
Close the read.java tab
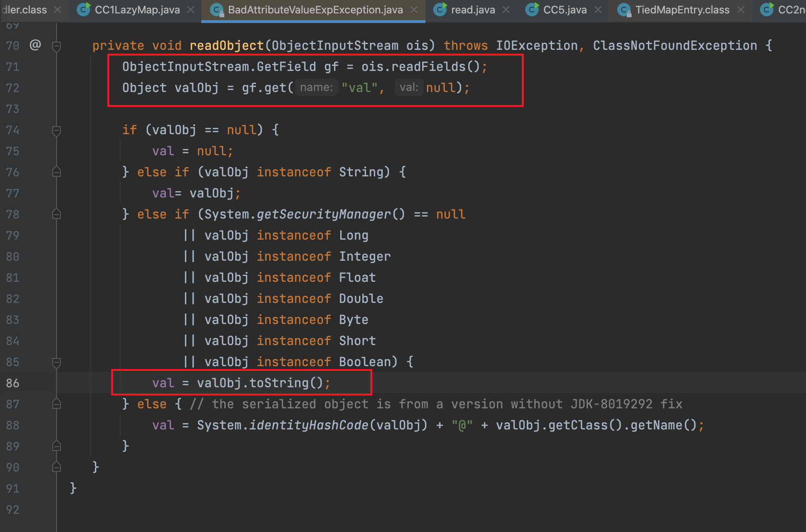506,10
